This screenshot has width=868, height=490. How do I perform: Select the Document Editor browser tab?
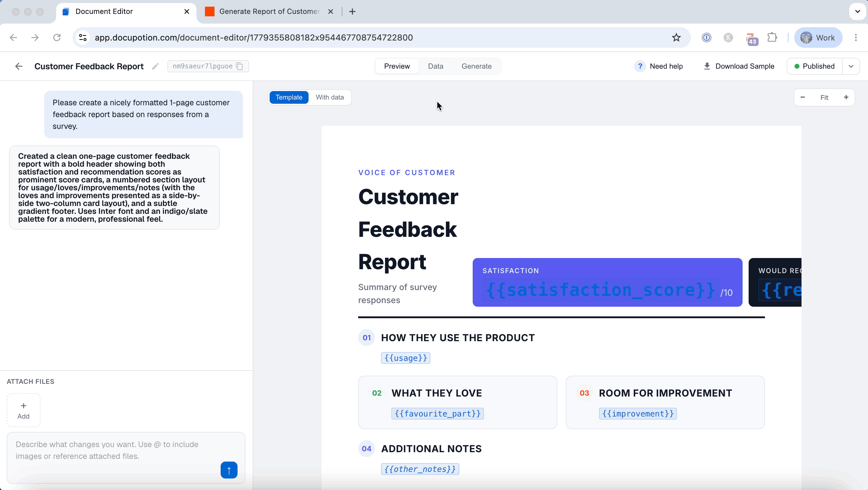[x=126, y=11]
